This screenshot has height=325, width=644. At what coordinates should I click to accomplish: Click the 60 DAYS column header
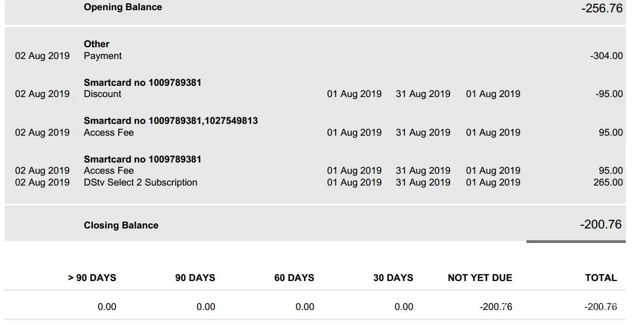coord(294,278)
